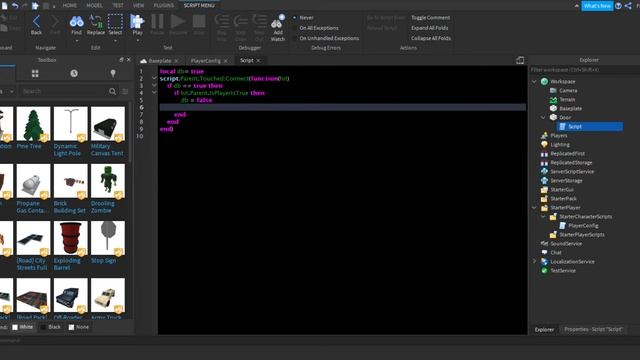
Task: Click Collapse All Folds action
Action: click(x=431, y=38)
